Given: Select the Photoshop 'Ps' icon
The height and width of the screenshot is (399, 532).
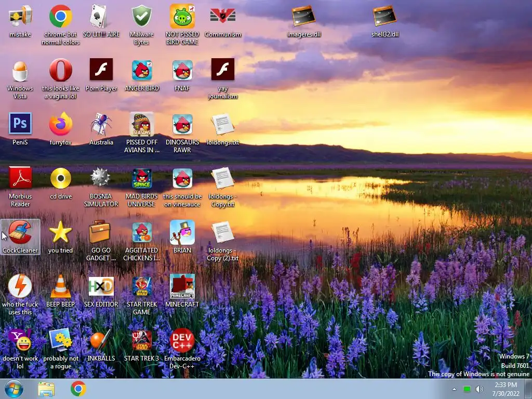Looking at the screenshot, I should (x=20, y=124).
